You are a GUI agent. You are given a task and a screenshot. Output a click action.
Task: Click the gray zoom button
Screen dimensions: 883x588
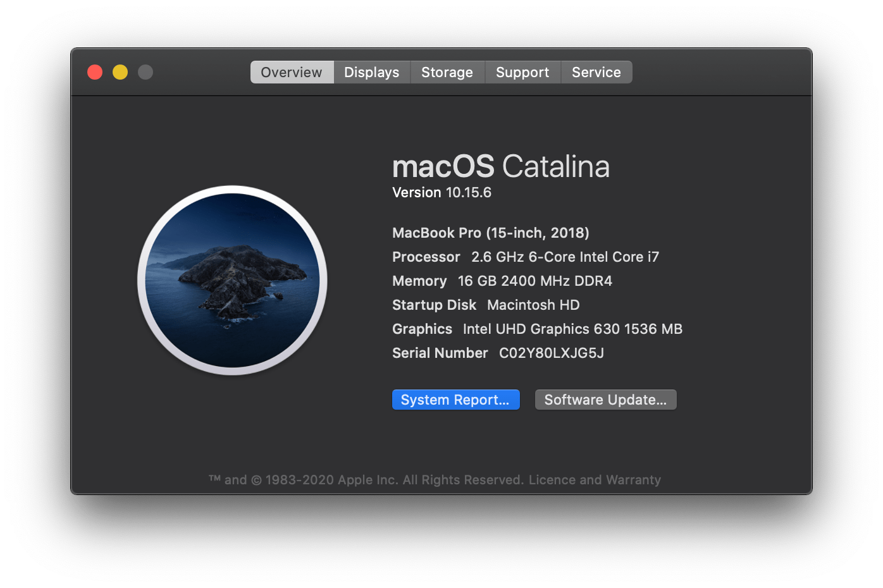[x=145, y=71]
